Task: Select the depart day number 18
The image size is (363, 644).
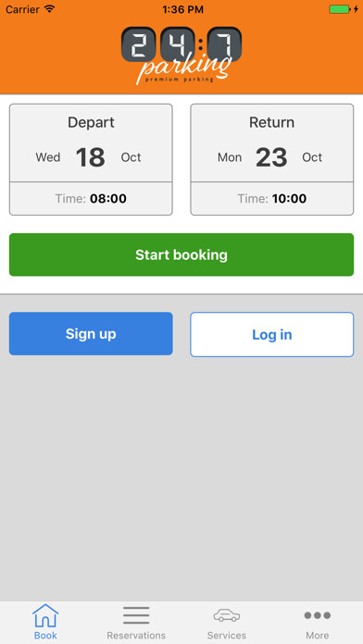Action: pyautogui.click(x=91, y=157)
